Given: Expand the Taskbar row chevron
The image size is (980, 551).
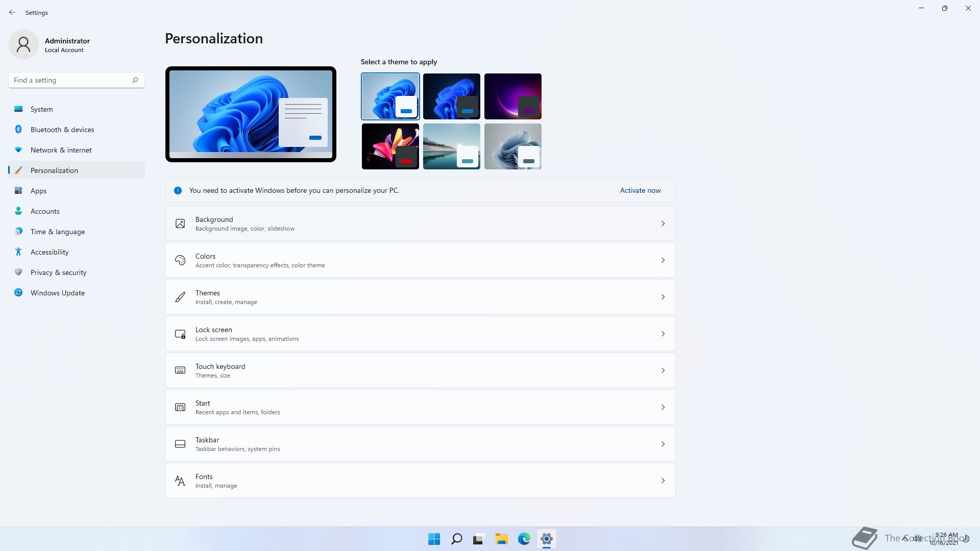Looking at the screenshot, I should pyautogui.click(x=663, y=444).
